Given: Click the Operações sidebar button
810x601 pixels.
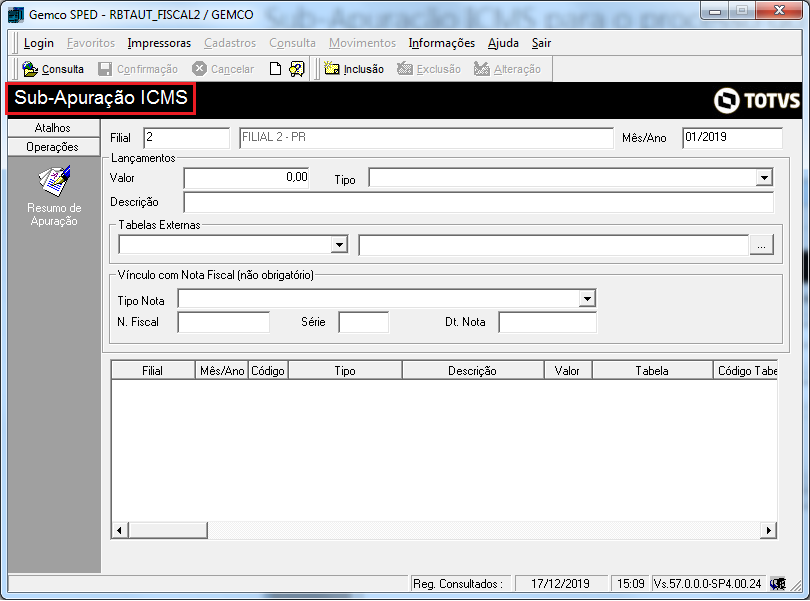Looking at the screenshot, I should click(x=54, y=147).
